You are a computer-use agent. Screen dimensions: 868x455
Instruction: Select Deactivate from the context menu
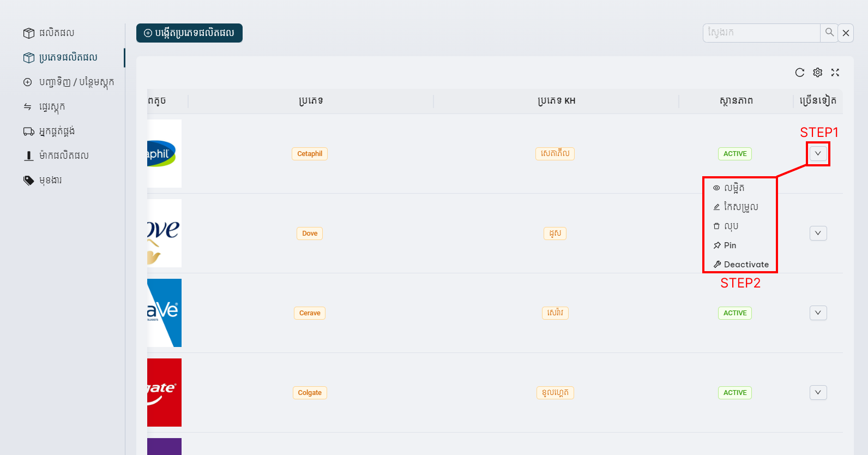click(x=745, y=265)
